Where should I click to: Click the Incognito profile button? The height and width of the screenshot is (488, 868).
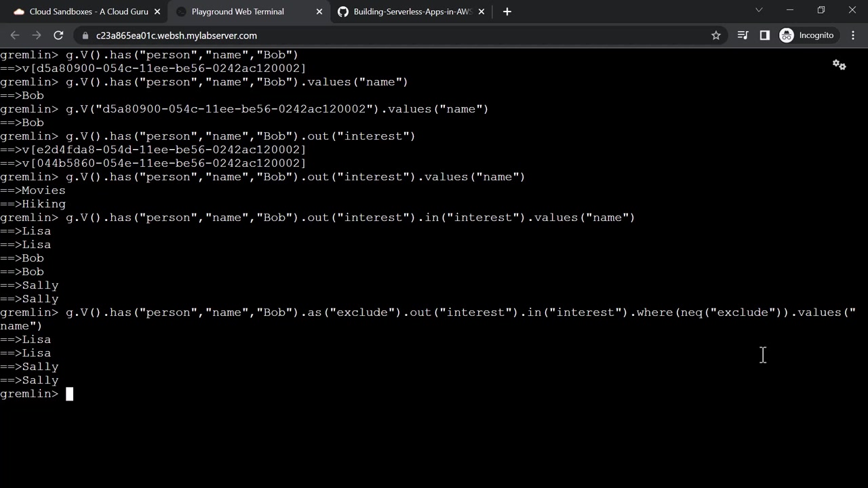[x=807, y=35]
